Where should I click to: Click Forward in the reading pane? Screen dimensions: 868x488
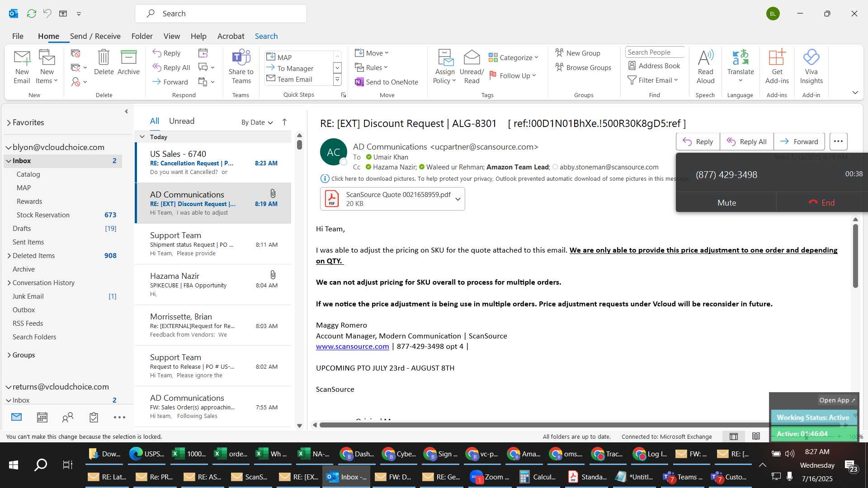click(x=799, y=141)
